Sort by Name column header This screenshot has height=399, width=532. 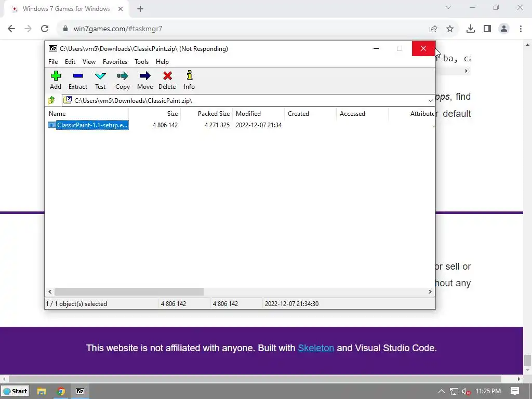pos(87,114)
